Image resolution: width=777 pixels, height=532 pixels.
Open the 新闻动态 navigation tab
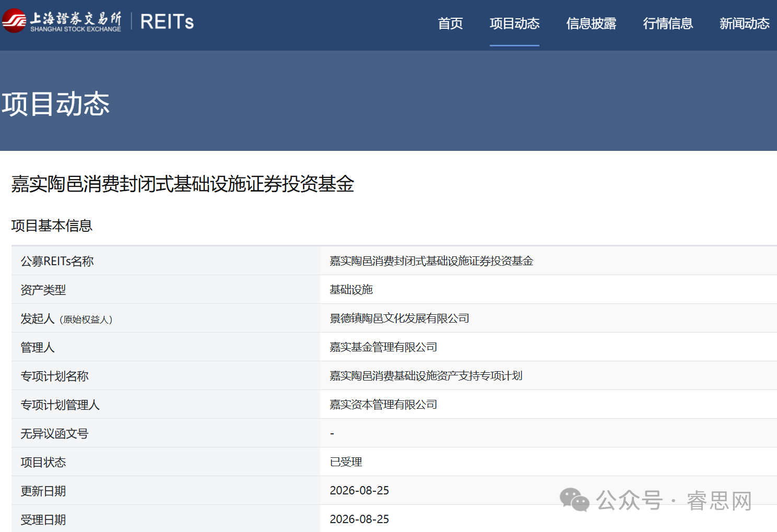(744, 23)
